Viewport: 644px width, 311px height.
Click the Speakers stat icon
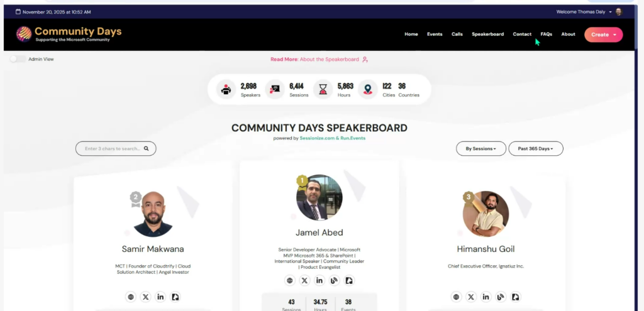[x=226, y=89]
